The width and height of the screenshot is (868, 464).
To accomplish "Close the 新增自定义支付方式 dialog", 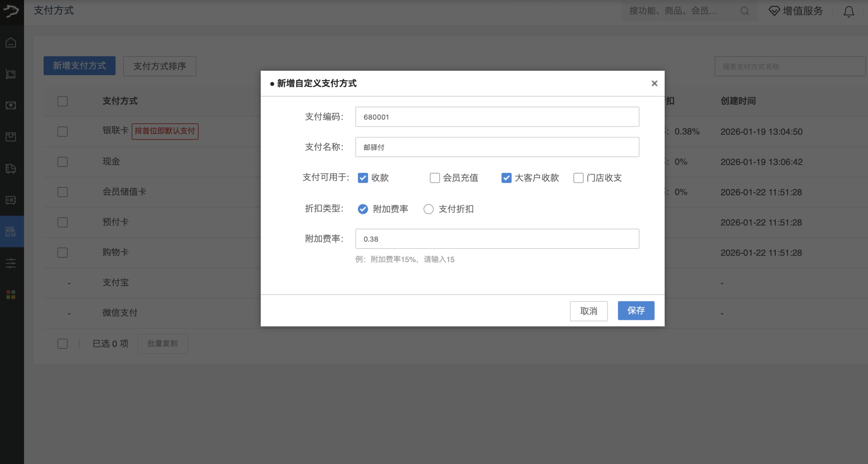I will pos(654,83).
